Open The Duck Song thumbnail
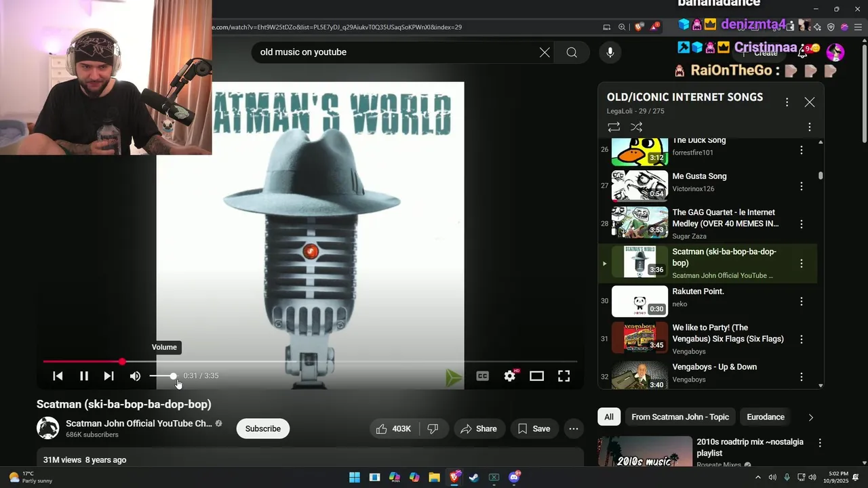Screen dimensions: 868x488 [639, 152]
